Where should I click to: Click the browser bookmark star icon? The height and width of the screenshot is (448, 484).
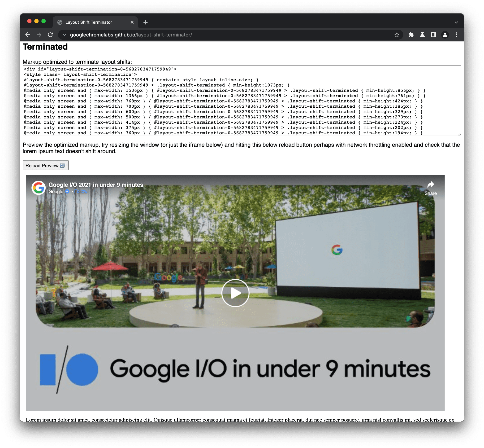pyautogui.click(x=396, y=35)
